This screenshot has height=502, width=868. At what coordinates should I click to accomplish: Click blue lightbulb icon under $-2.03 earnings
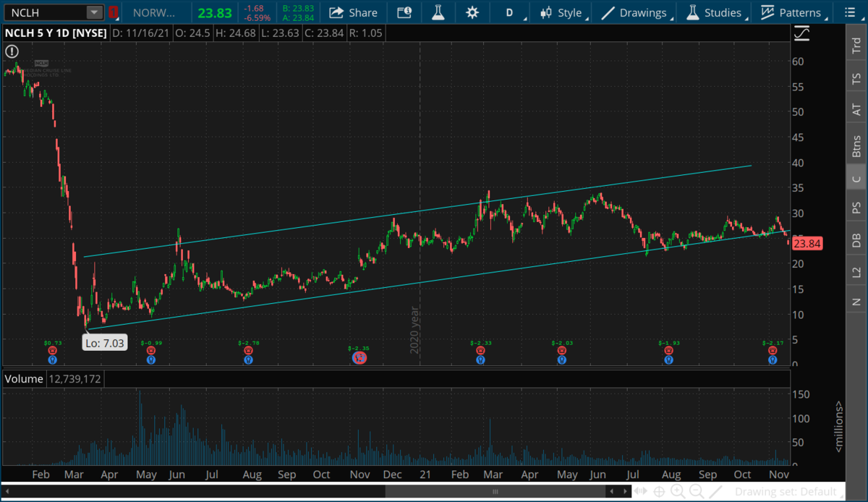tap(562, 360)
